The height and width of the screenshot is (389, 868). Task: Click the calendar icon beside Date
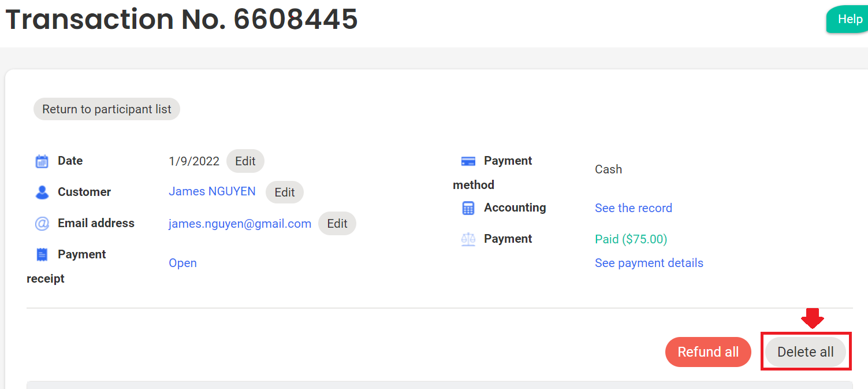click(x=42, y=161)
